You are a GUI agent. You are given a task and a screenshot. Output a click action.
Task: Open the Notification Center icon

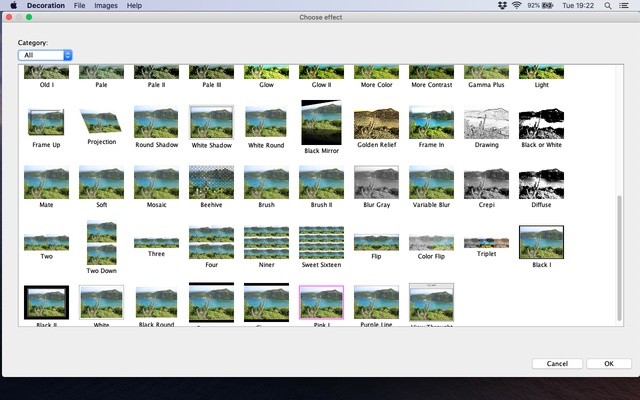point(624,5)
